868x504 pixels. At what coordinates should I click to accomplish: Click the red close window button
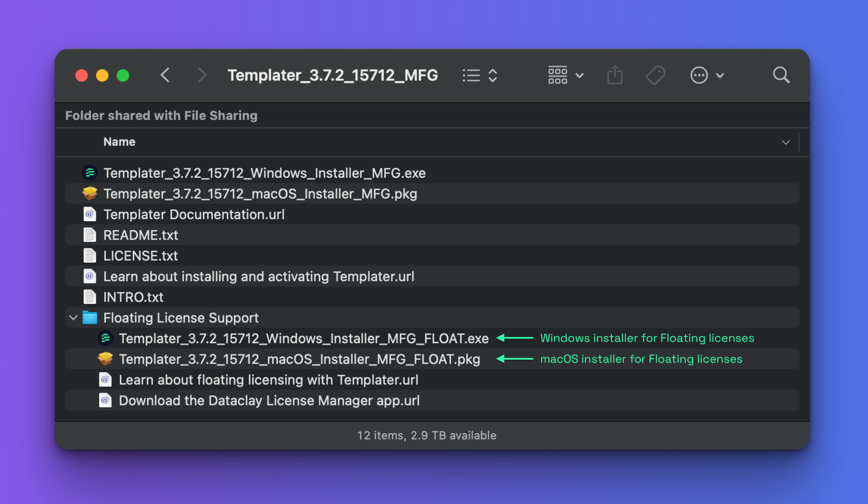pos(82,75)
